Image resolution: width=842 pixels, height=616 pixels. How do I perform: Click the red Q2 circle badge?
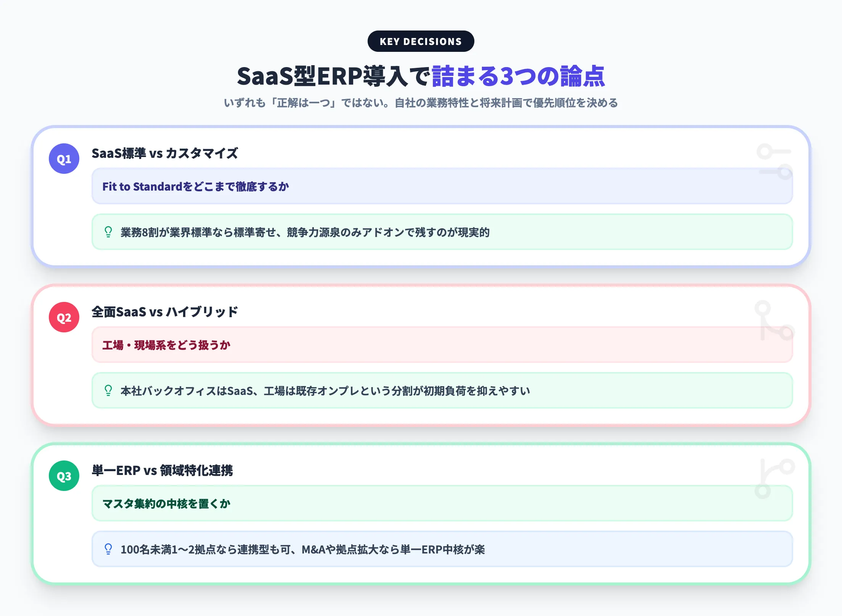click(64, 317)
